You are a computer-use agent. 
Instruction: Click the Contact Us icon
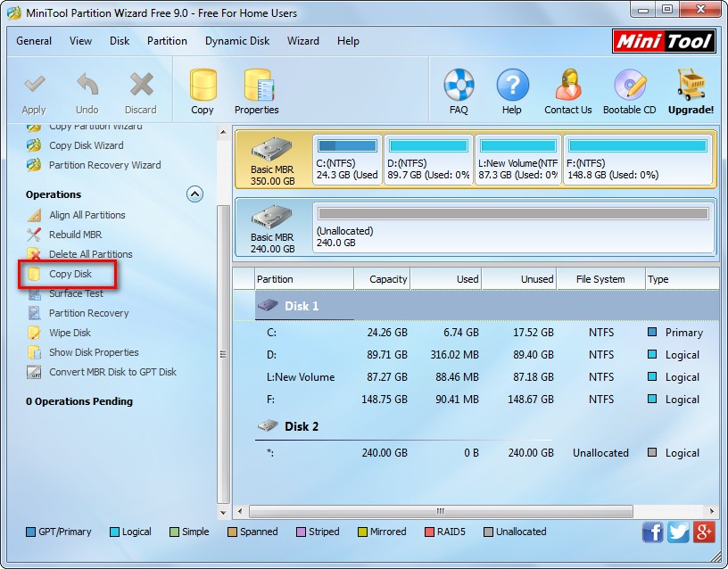click(x=568, y=85)
